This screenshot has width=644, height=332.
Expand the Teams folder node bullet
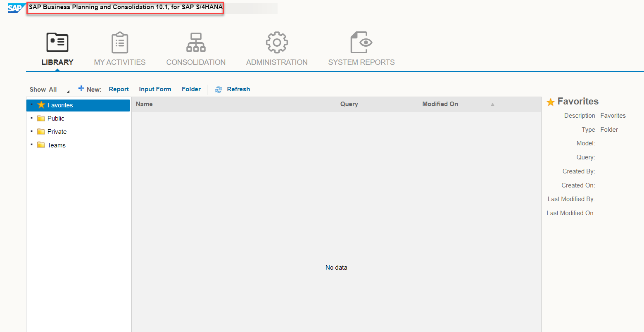(31, 145)
